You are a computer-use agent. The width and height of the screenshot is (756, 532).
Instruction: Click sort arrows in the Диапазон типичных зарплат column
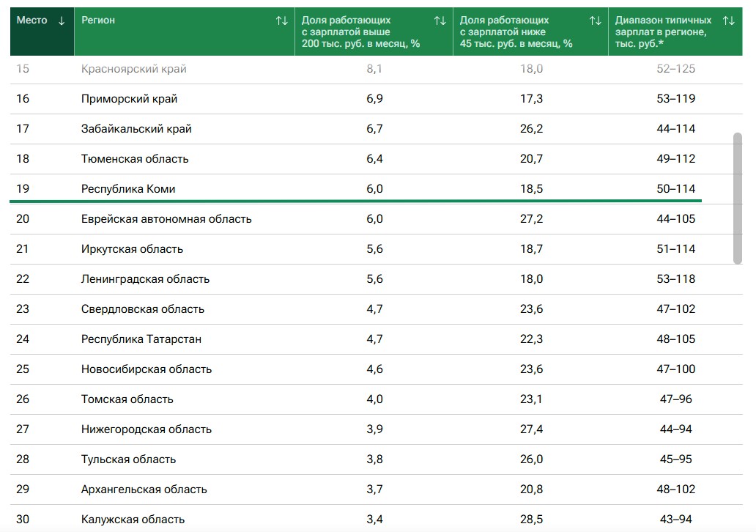point(728,21)
